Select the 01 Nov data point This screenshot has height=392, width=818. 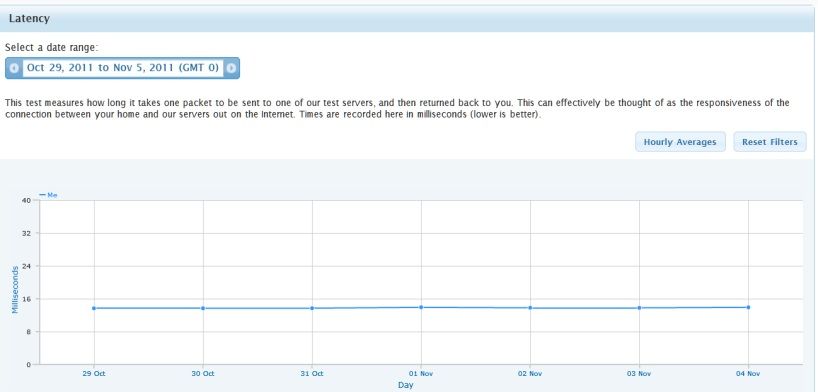[x=421, y=307]
